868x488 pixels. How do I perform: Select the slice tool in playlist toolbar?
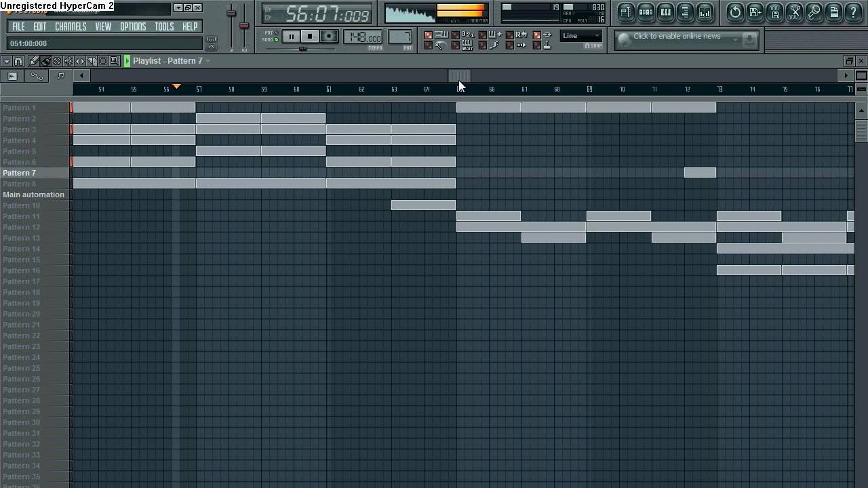pos(92,61)
